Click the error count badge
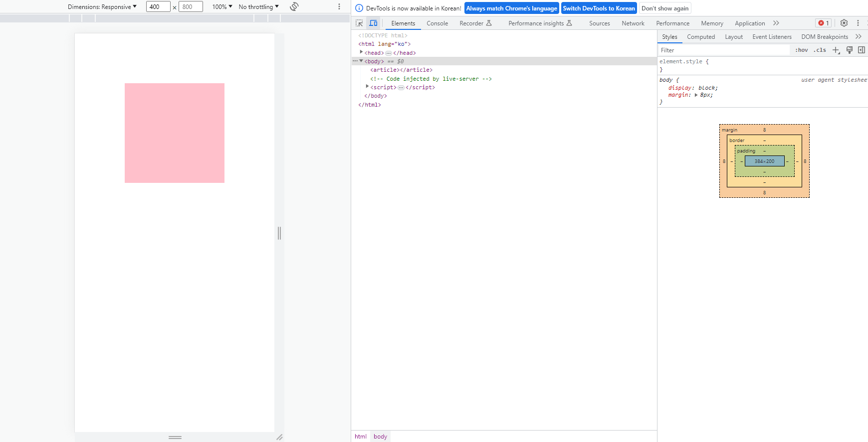This screenshot has width=868, height=442. point(824,23)
